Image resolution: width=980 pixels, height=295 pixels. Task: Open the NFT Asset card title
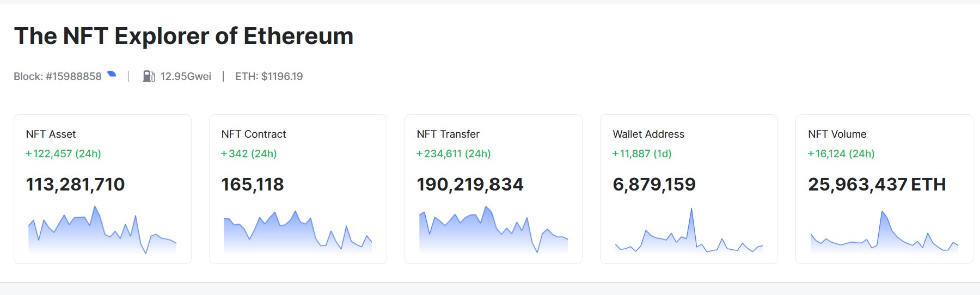51,134
